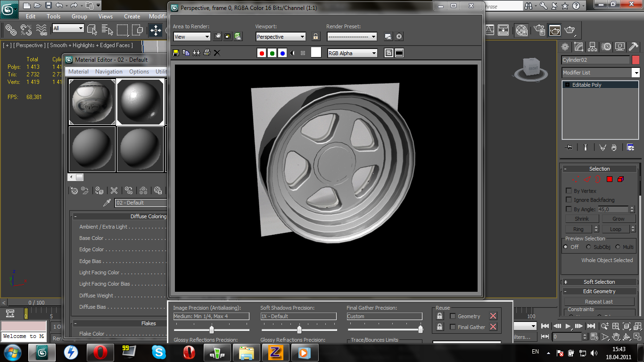Image resolution: width=644 pixels, height=362 pixels.
Task: Open the Navigation menu in Material Editor
Action: 108,72
